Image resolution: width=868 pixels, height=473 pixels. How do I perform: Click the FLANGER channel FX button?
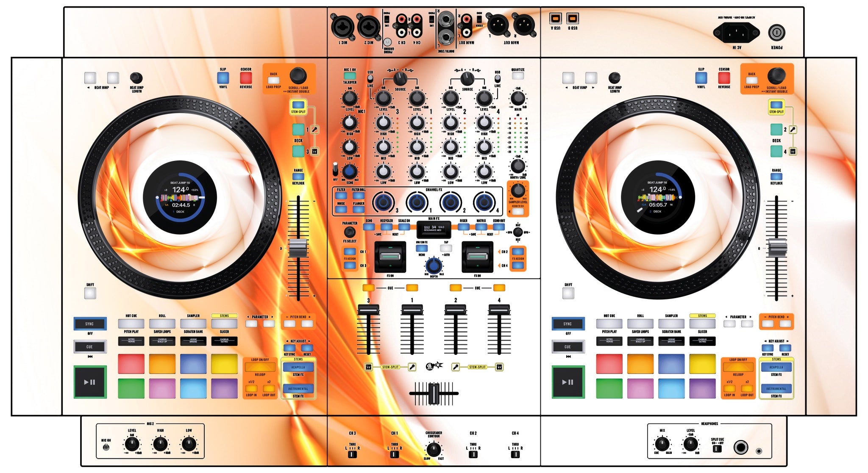[359, 209]
